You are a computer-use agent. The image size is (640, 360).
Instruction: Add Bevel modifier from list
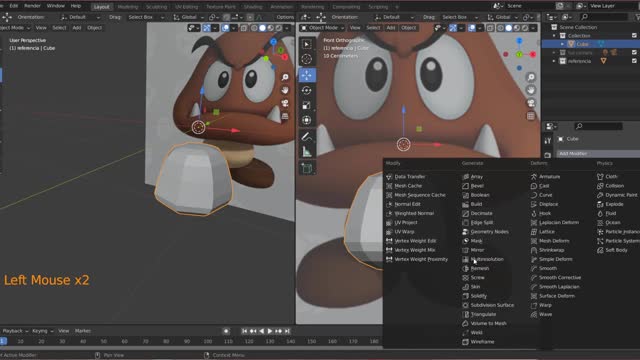coord(473,186)
